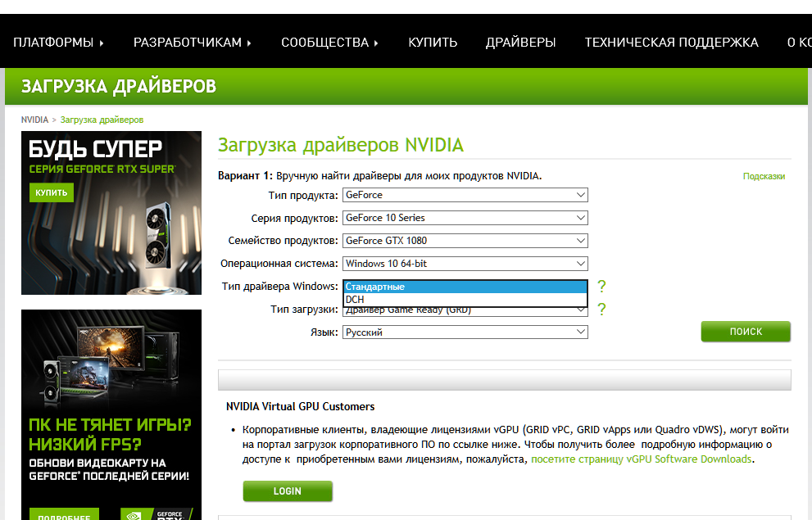This screenshot has height=520, width=812.
Task: Click the NVIDIA breadcrumb link
Action: [34, 120]
